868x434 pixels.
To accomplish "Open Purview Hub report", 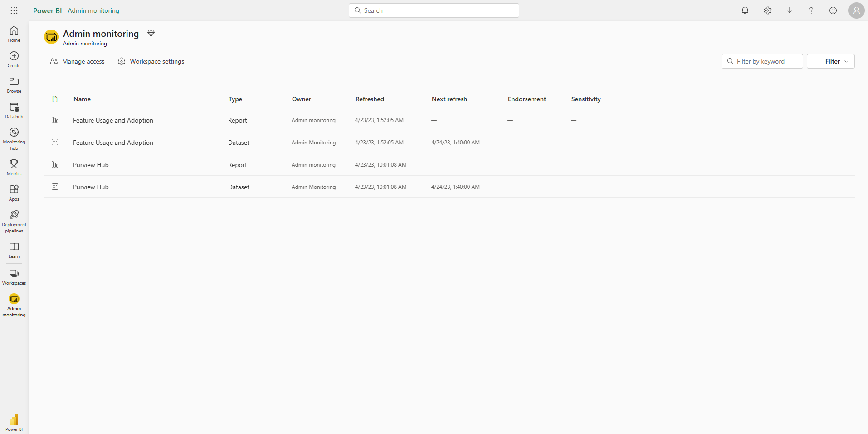I will (x=91, y=165).
